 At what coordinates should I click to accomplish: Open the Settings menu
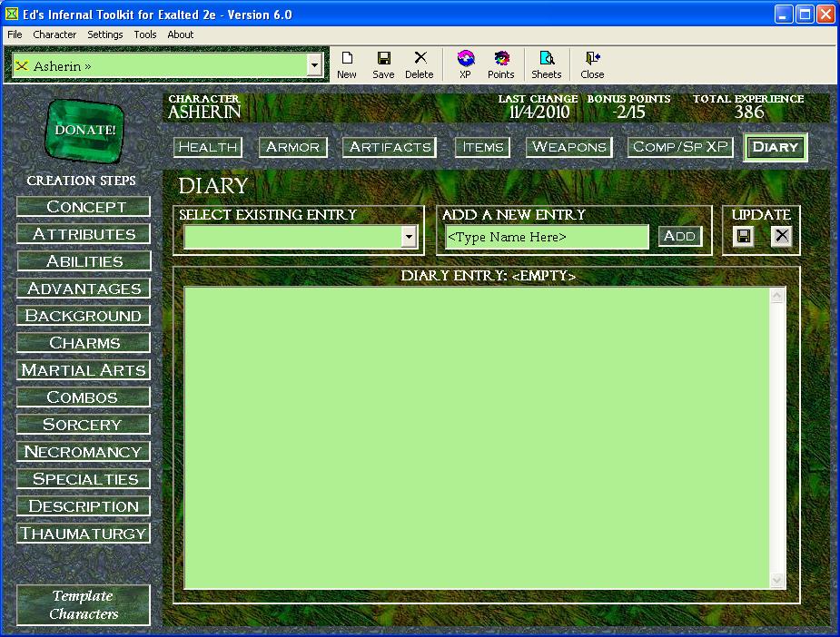105,34
